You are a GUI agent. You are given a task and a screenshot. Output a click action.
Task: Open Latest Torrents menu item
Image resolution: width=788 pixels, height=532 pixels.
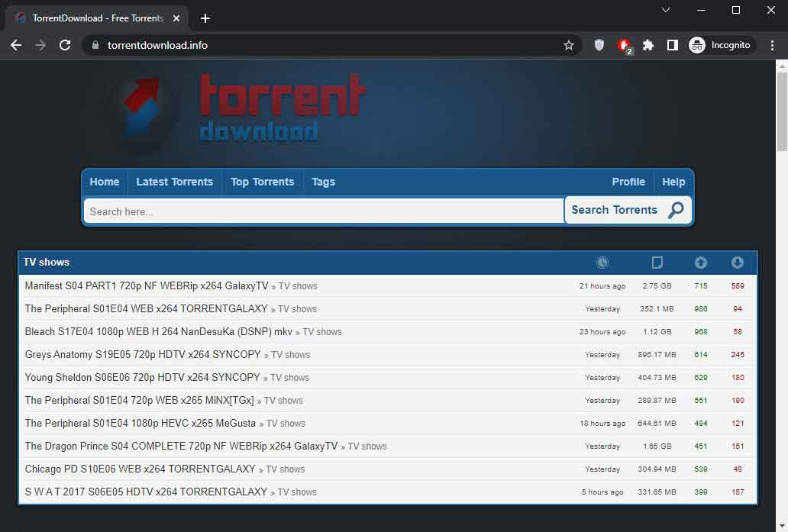point(174,182)
